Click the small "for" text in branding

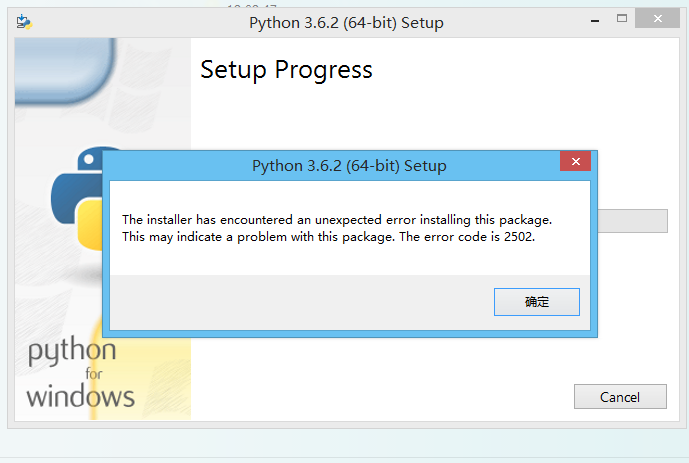point(94,374)
